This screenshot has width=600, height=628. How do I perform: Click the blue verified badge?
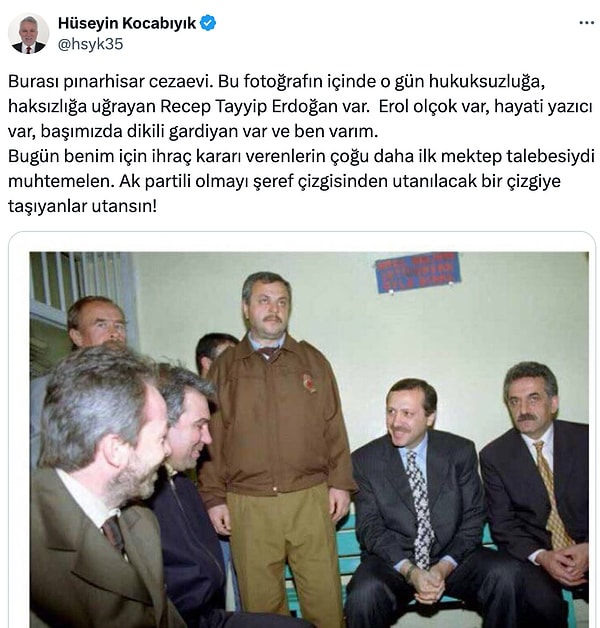pos(208,23)
